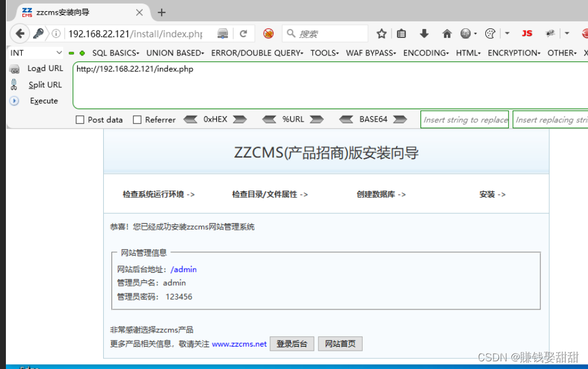The width and height of the screenshot is (588, 369).
Task: Enable the Referrer checkbox
Action: (137, 120)
